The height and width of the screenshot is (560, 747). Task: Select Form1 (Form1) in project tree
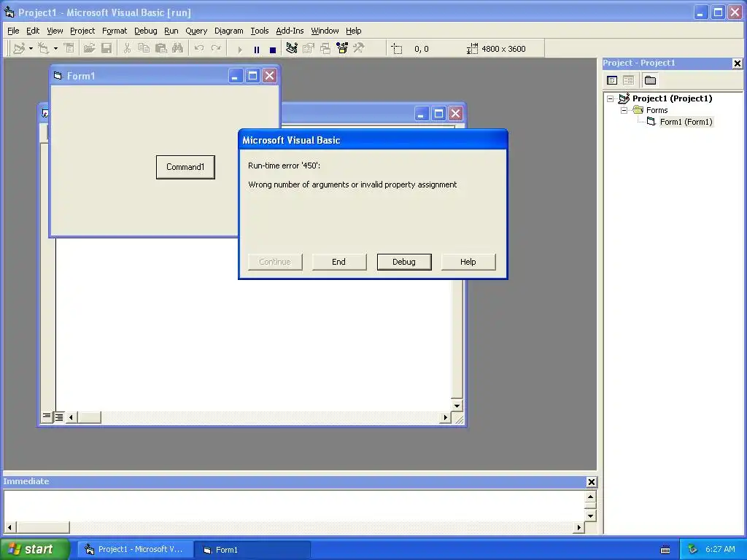coord(686,122)
